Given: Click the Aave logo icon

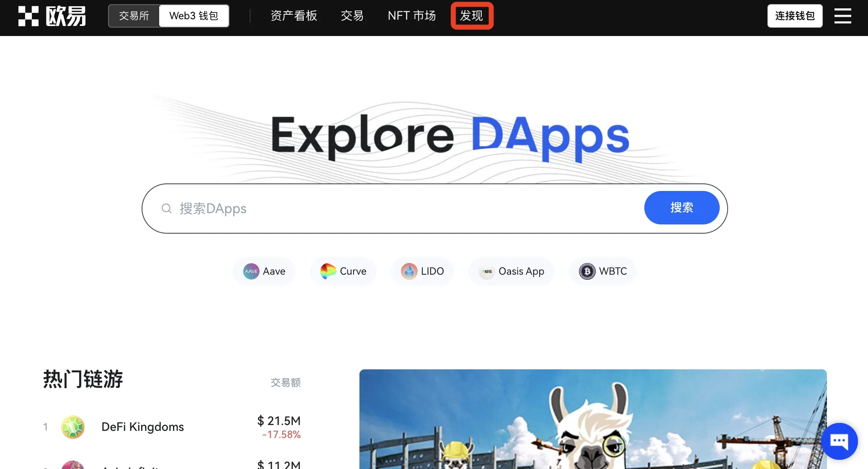Looking at the screenshot, I should point(251,271).
